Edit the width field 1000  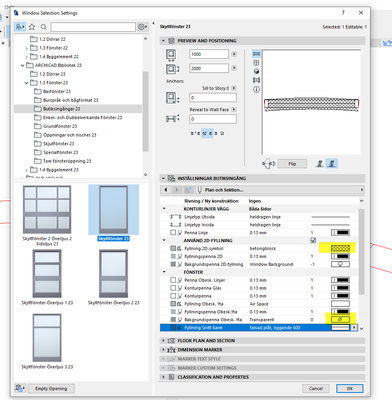[209, 54]
